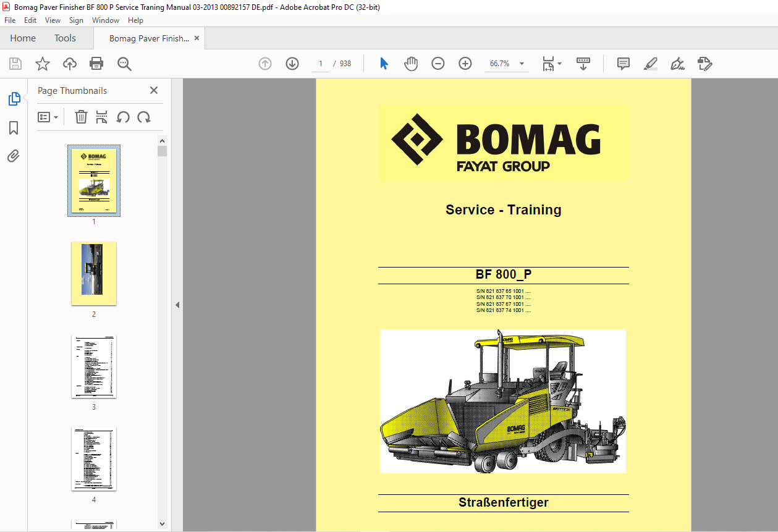
Task: Click the BF 800_P title text
Action: coord(504,275)
